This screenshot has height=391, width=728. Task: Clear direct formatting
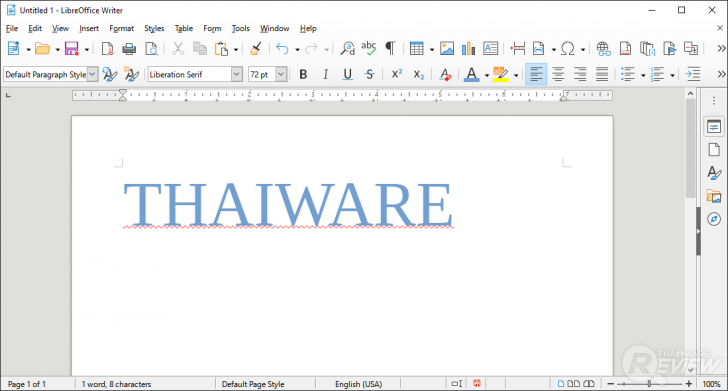tap(445, 74)
